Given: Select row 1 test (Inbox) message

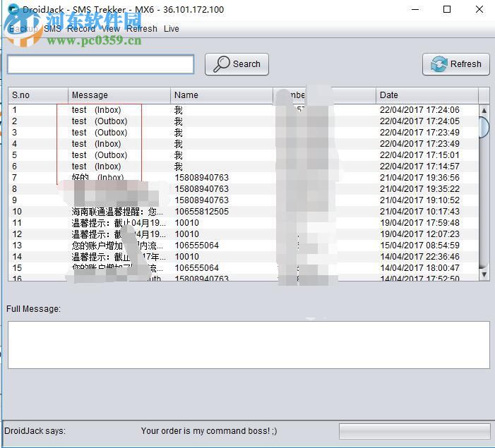Looking at the screenshot, I should (x=96, y=110).
